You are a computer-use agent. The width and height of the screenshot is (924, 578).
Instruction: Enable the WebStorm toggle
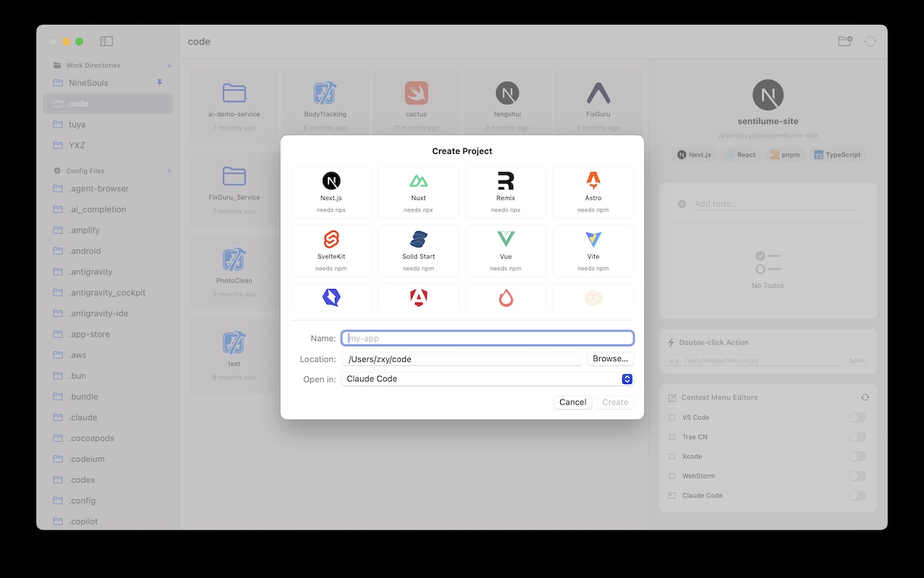pyautogui.click(x=857, y=476)
